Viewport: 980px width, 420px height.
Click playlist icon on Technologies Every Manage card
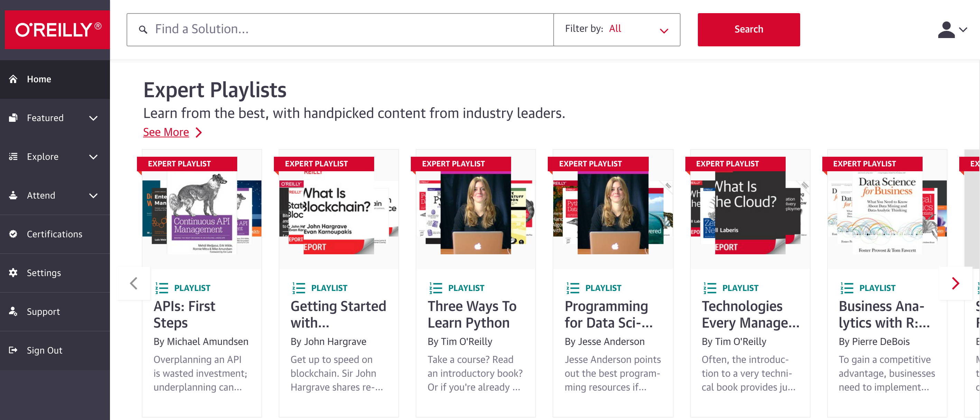coord(710,288)
